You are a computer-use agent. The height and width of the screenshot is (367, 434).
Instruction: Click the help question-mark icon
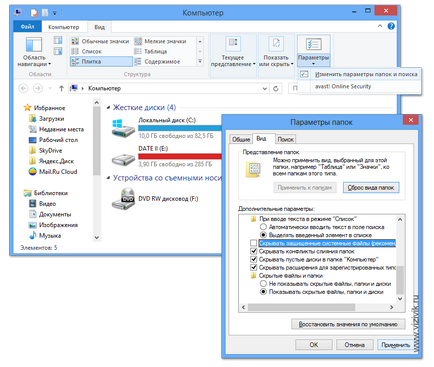pos(391,26)
